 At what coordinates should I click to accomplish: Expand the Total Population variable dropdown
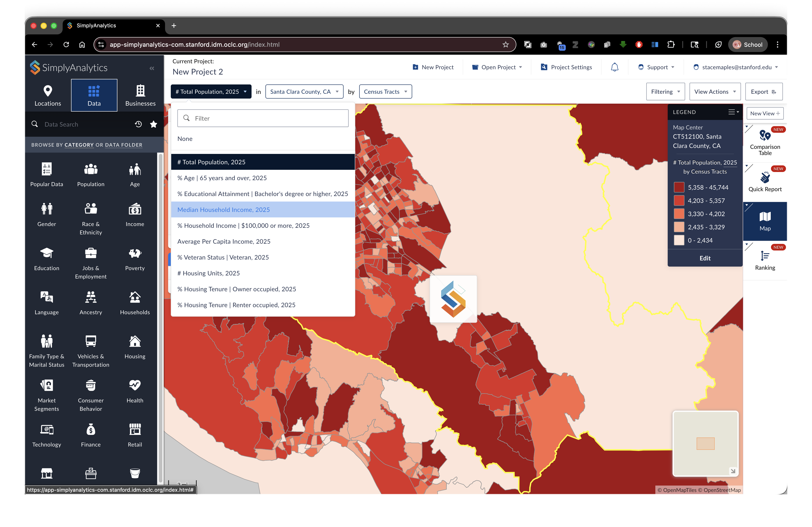[x=211, y=92]
